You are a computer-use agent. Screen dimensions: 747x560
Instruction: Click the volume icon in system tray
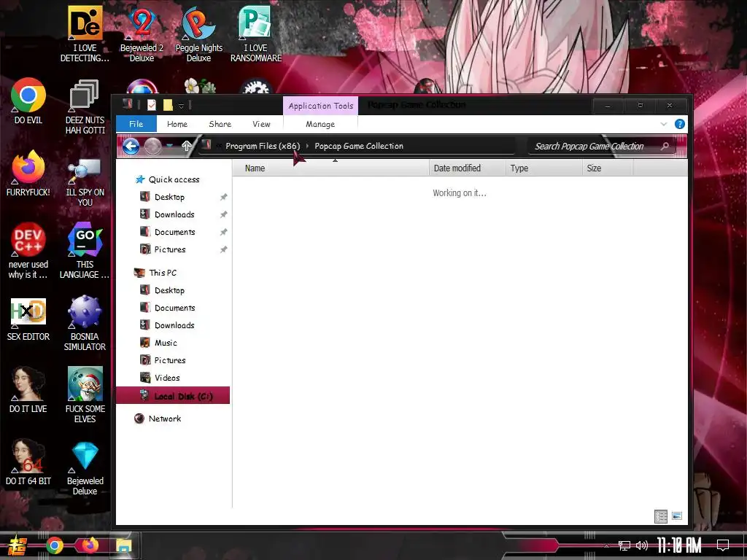tap(642, 545)
